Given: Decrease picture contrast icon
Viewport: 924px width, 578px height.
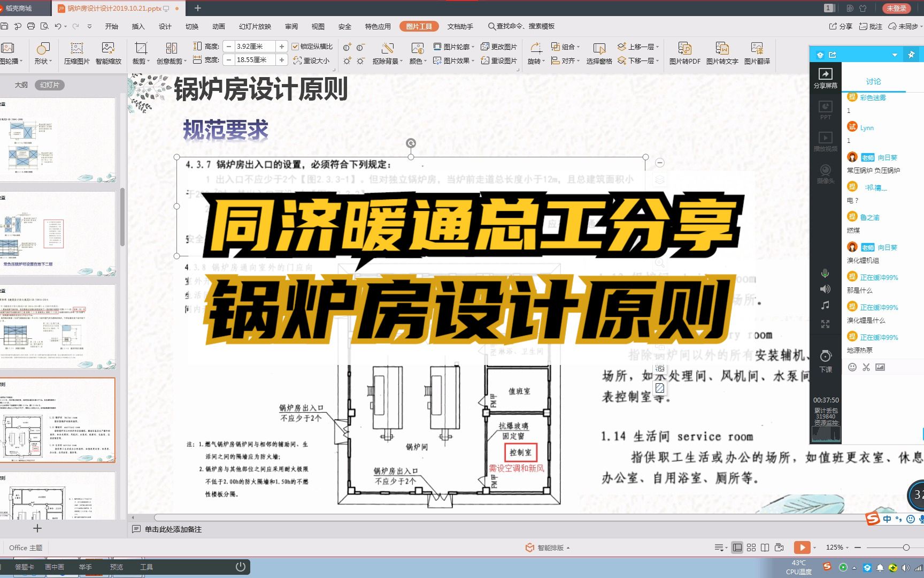Looking at the screenshot, I should click(361, 47).
